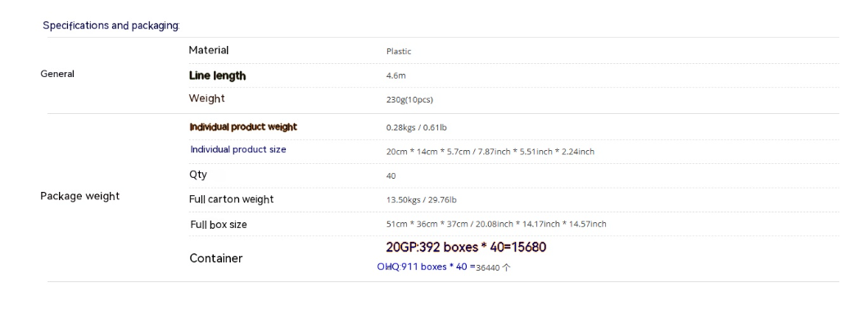Click the 'Individual product weight' label
The height and width of the screenshot is (319, 868).
point(243,127)
